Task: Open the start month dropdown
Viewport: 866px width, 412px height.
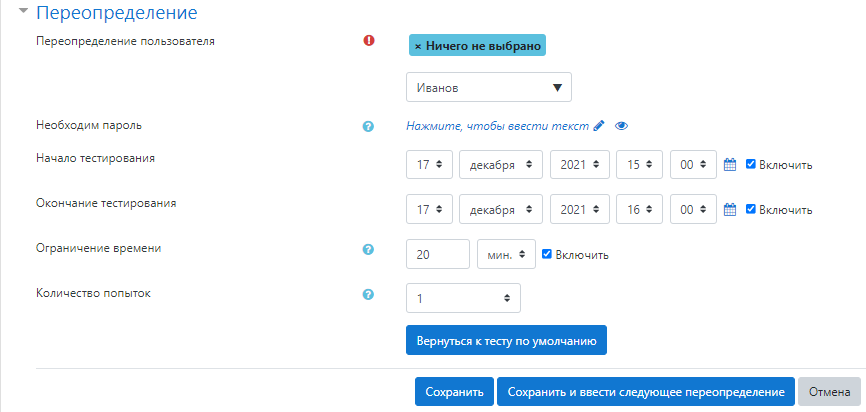Action: (500, 165)
